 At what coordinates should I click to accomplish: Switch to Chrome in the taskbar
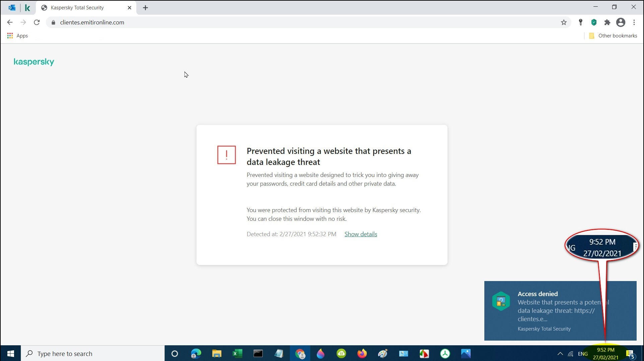300,354
